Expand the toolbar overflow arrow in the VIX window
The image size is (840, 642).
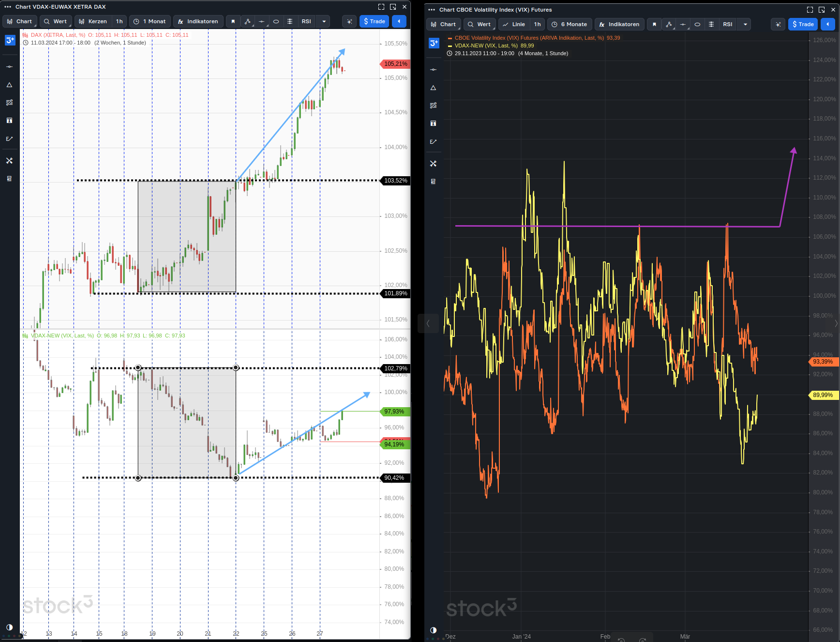coord(745,24)
